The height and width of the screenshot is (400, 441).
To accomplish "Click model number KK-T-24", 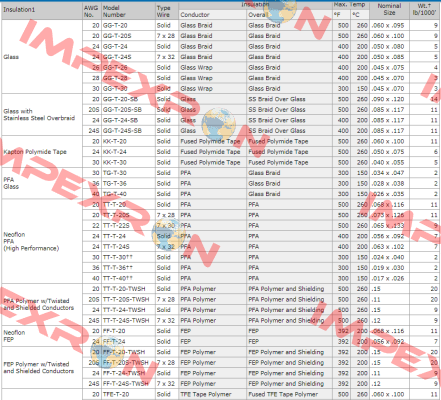I will click(x=115, y=152).
